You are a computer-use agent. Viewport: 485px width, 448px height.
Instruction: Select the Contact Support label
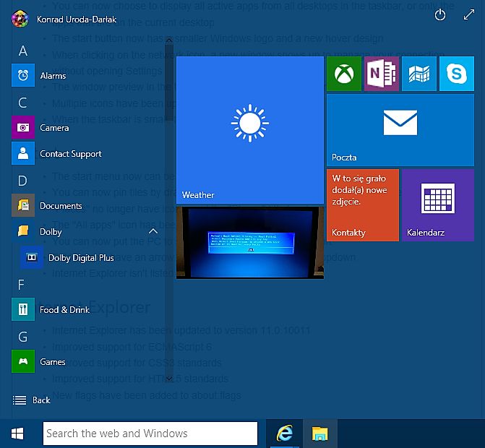[71, 154]
